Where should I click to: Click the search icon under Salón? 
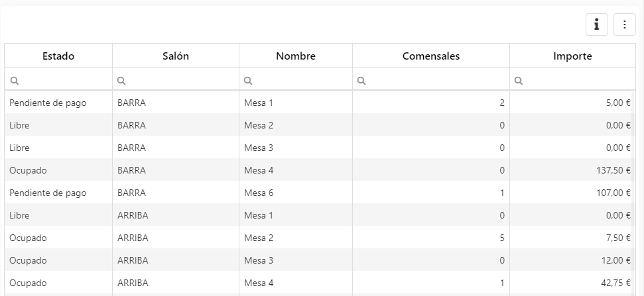(121, 81)
